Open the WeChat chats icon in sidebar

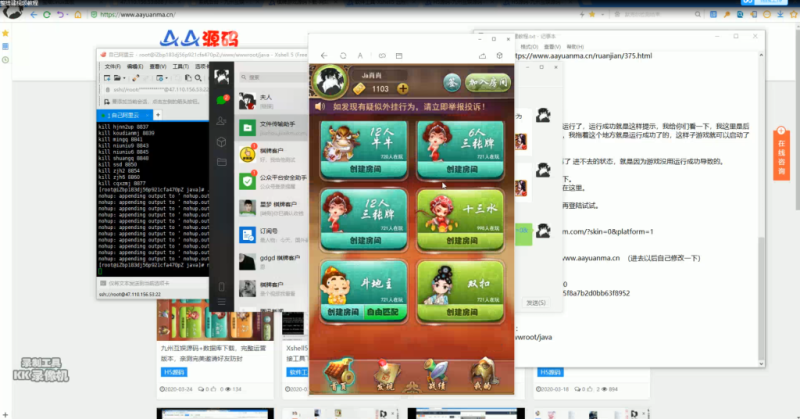(x=222, y=101)
